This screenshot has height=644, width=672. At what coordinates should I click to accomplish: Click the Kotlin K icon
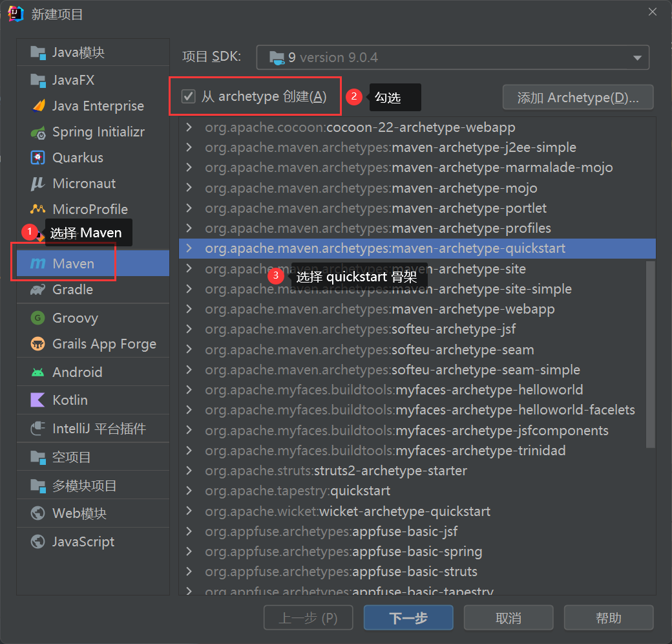coord(37,400)
